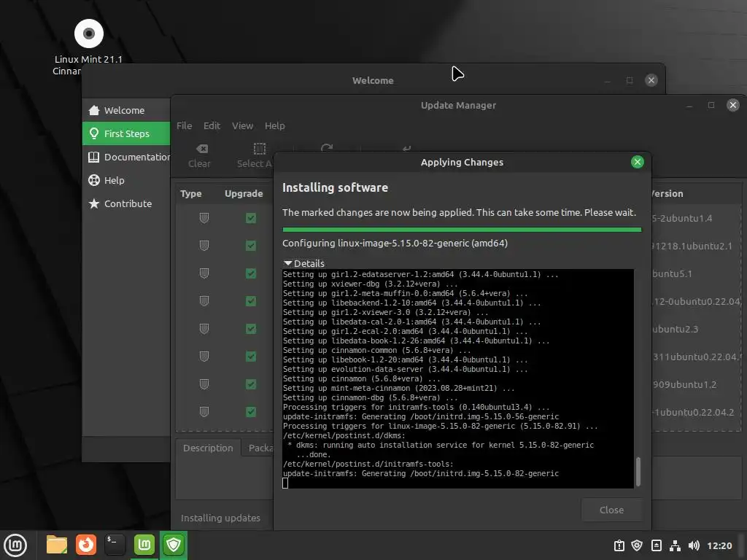
Task: Click the green installation progress bar
Action: pyautogui.click(x=462, y=230)
